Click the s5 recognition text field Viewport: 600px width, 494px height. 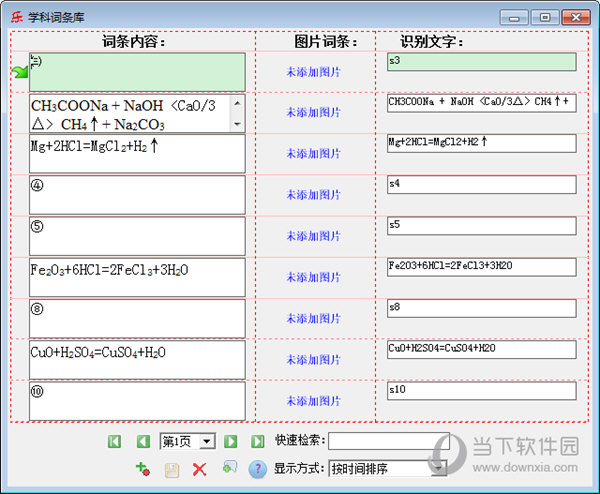(x=481, y=226)
